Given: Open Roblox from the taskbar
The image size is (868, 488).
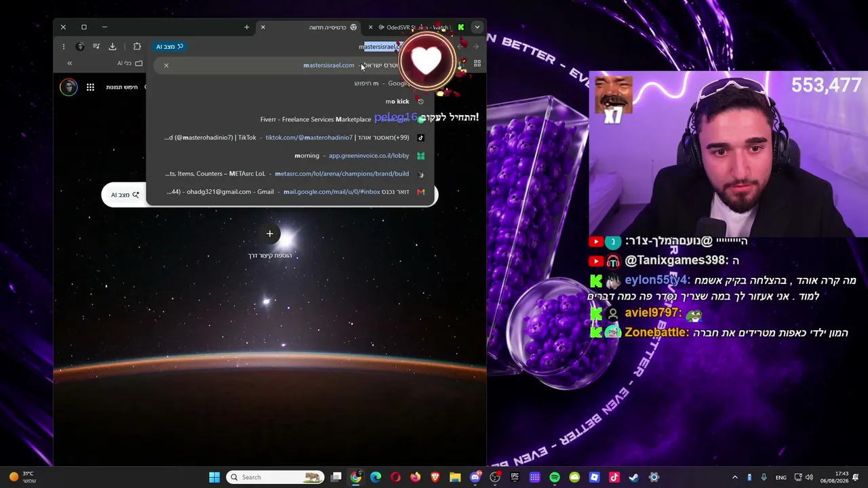Looking at the screenshot, I should (595, 477).
